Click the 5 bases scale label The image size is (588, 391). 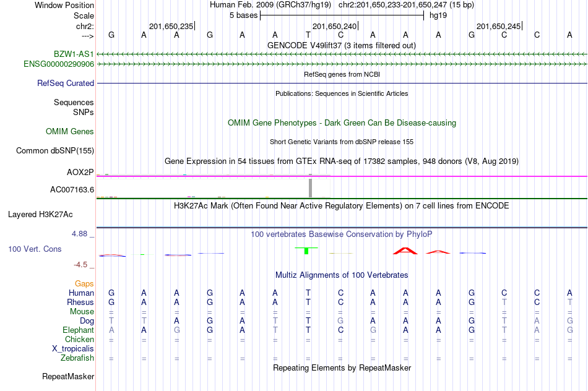point(244,15)
